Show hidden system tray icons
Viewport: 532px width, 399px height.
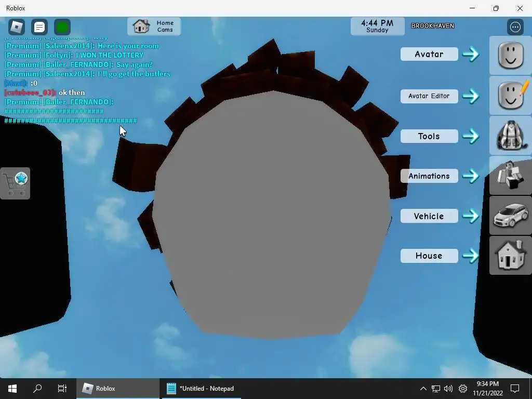coord(423,389)
